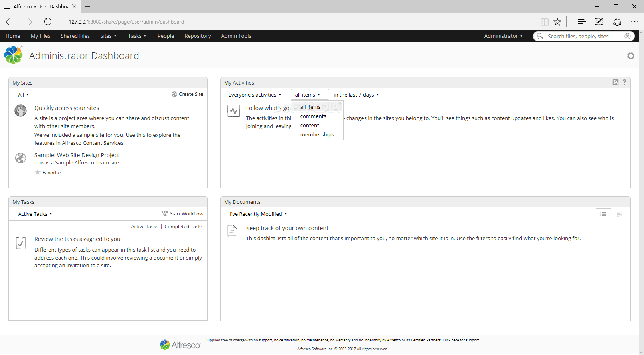The width and height of the screenshot is (644, 355).
Task: Open Shared Files in navigation bar
Action: click(x=75, y=36)
